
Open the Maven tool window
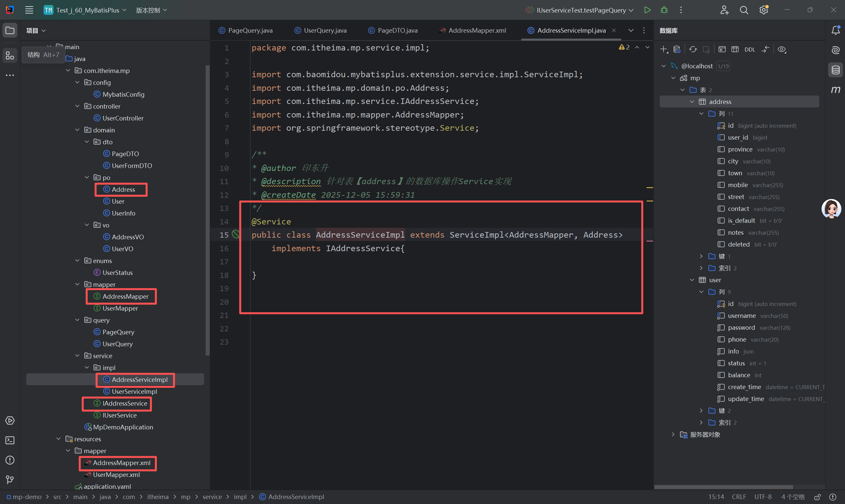(x=835, y=90)
